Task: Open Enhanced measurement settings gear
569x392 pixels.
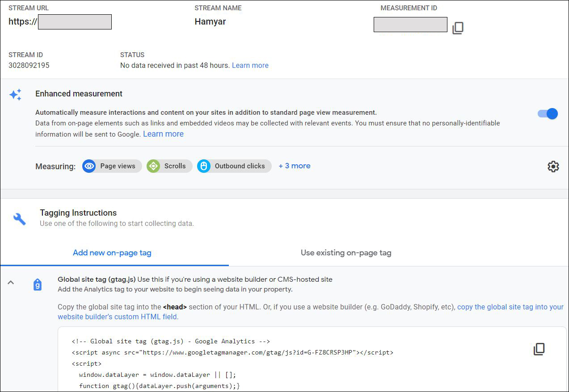Action: [553, 167]
